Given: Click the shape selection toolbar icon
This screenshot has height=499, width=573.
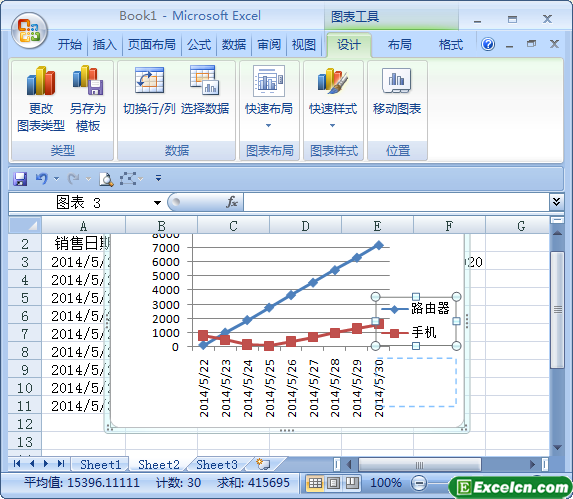Looking at the screenshot, I should 128,179.
